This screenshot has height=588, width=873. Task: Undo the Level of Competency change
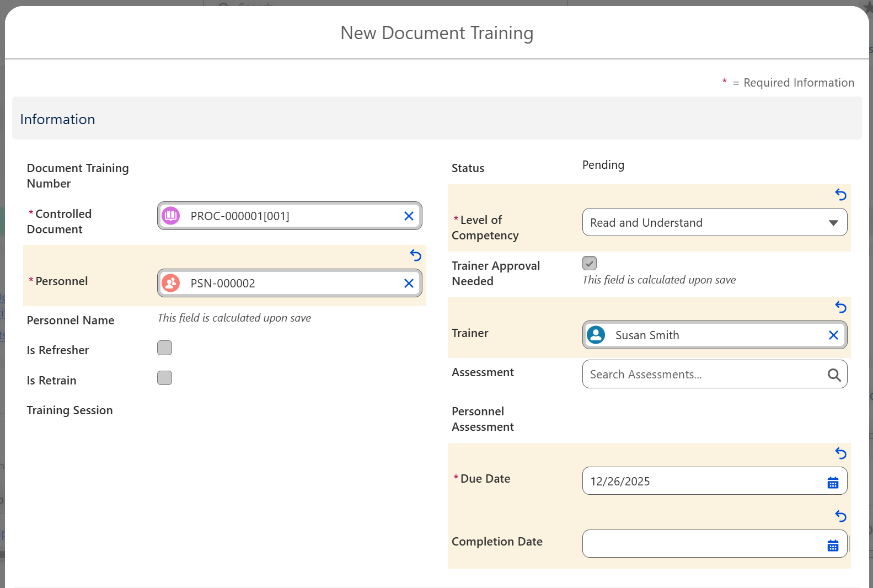[840, 195]
